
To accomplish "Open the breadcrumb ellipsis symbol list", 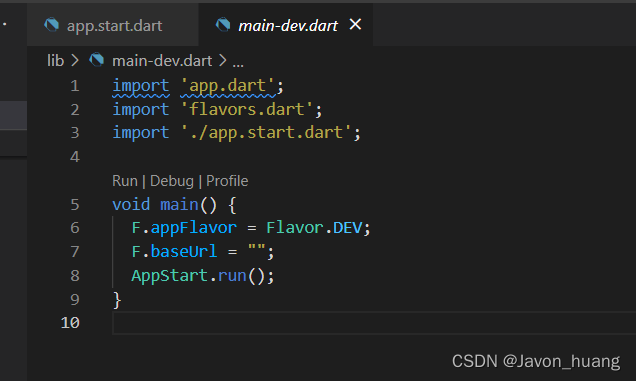I will (x=238, y=63).
